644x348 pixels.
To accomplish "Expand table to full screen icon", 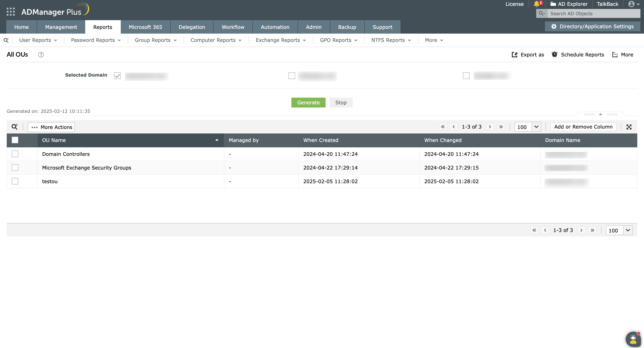I will (x=629, y=127).
